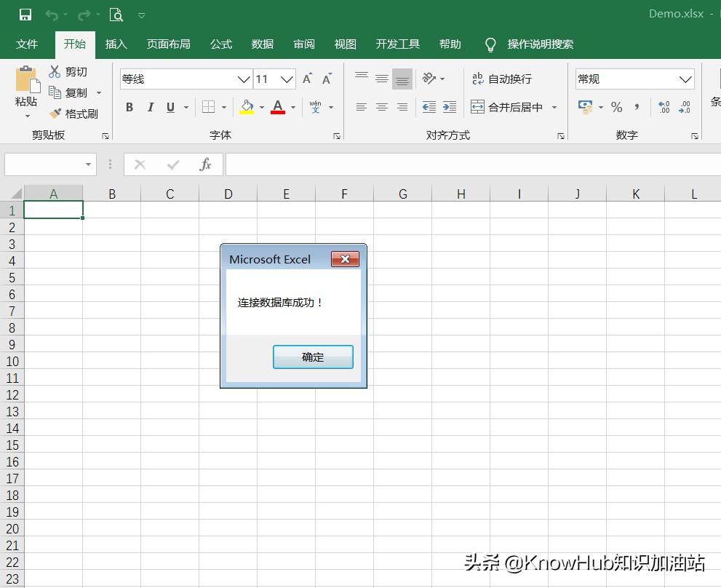The width and height of the screenshot is (721, 588).
Task: Click the Increase Indent icon
Action: point(450,107)
